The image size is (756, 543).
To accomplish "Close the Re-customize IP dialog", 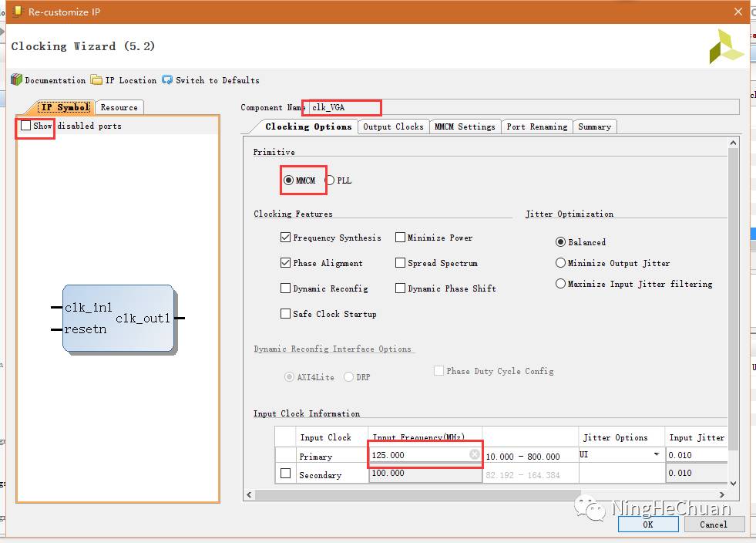I will (x=738, y=12).
